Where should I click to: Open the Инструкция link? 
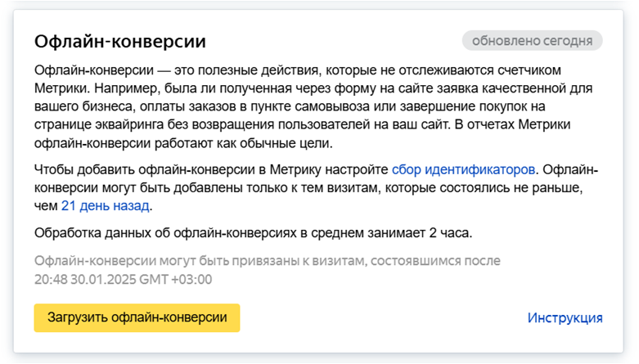coord(565,317)
